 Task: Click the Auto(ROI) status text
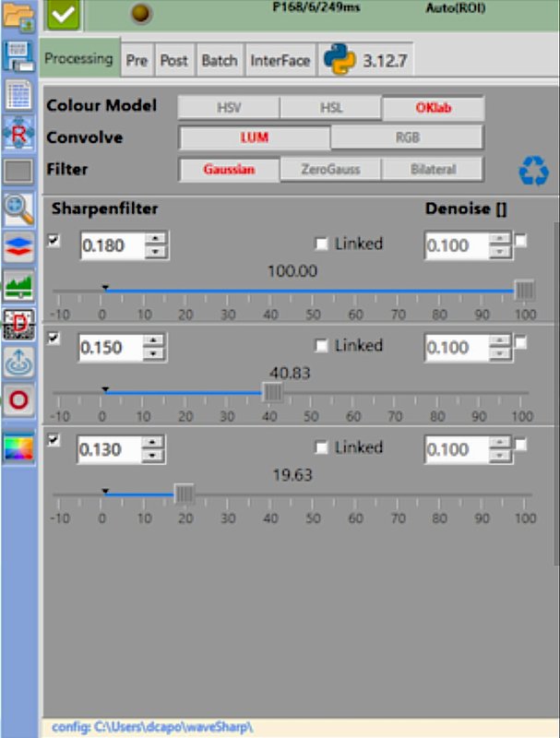(x=456, y=8)
